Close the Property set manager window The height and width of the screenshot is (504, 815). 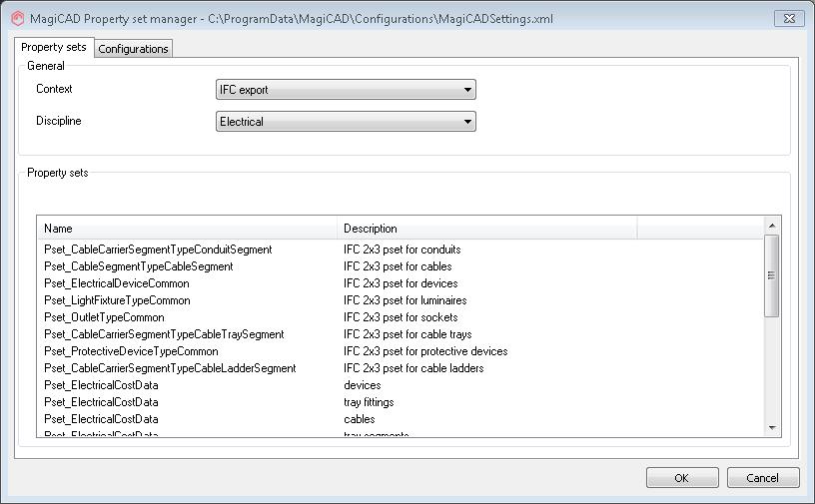click(789, 18)
